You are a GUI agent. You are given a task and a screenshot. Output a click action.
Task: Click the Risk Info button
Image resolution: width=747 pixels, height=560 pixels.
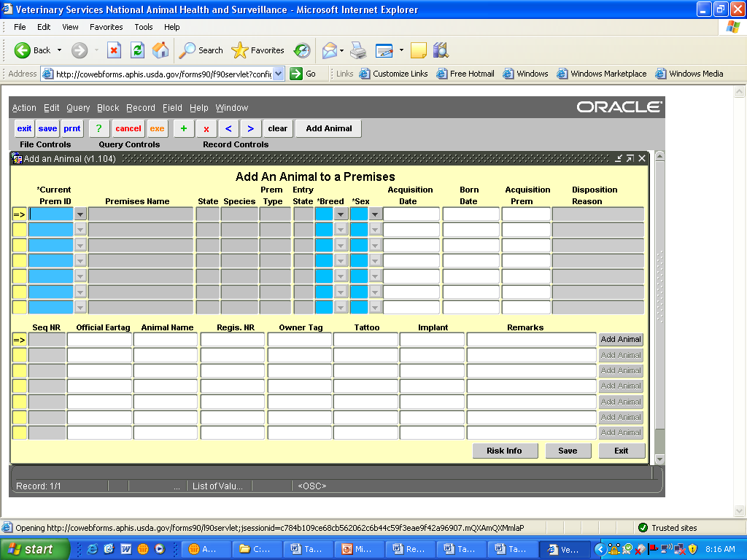[x=504, y=451]
